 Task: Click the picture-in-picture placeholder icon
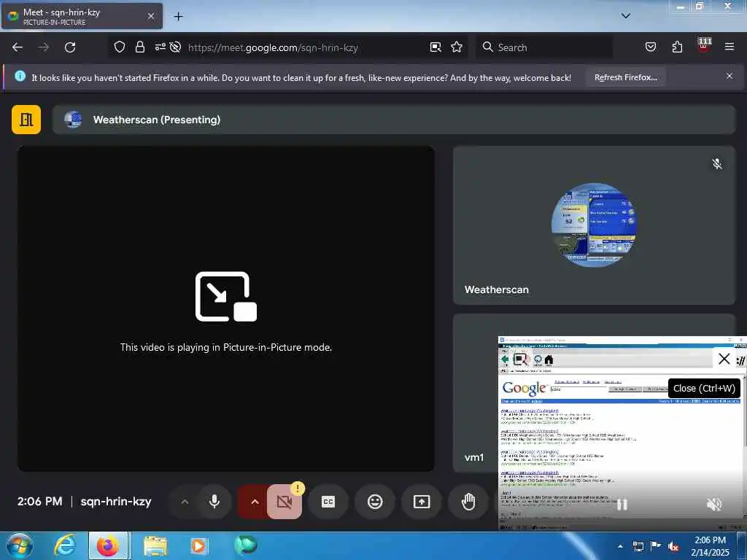[x=226, y=296]
